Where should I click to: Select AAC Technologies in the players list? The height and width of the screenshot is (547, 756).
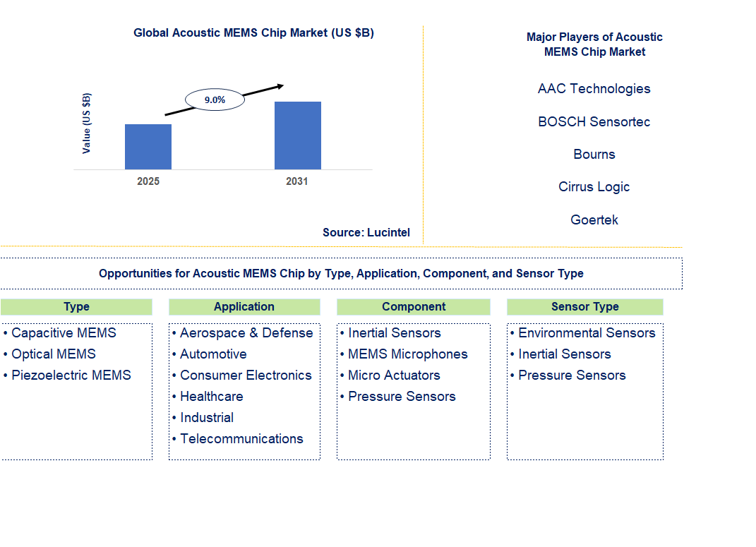point(594,89)
